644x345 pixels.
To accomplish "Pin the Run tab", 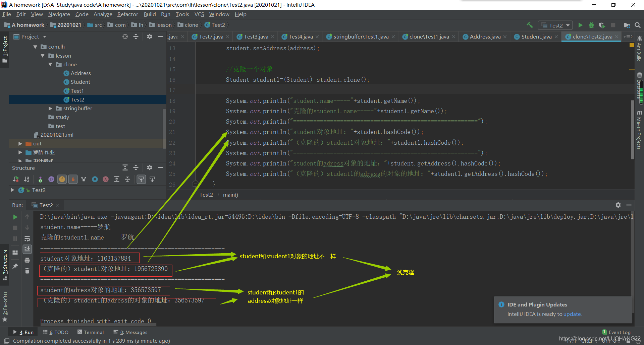I will (15, 266).
